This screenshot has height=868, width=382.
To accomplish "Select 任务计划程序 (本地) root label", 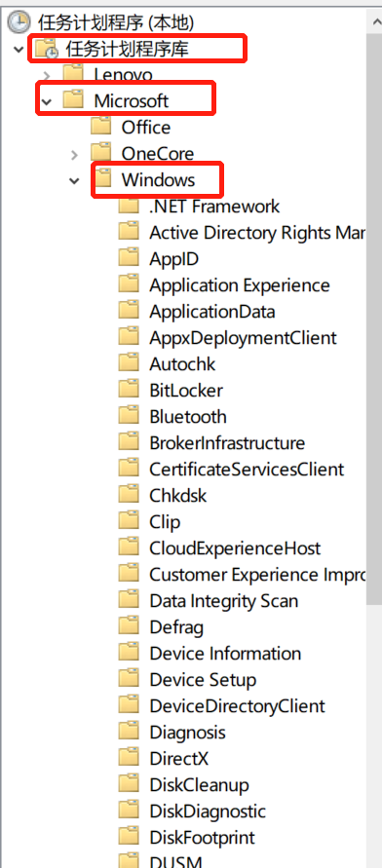I will (x=116, y=22).
